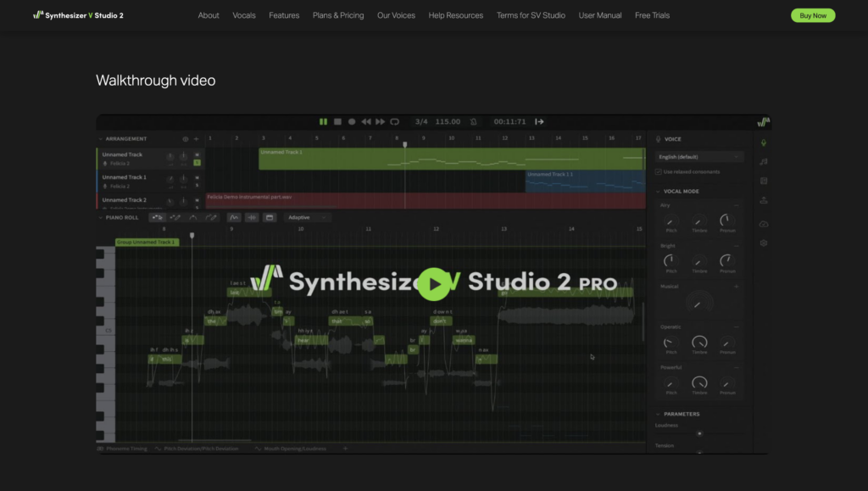Click the arrangement playhead marker
868x491 pixels.
coord(404,144)
